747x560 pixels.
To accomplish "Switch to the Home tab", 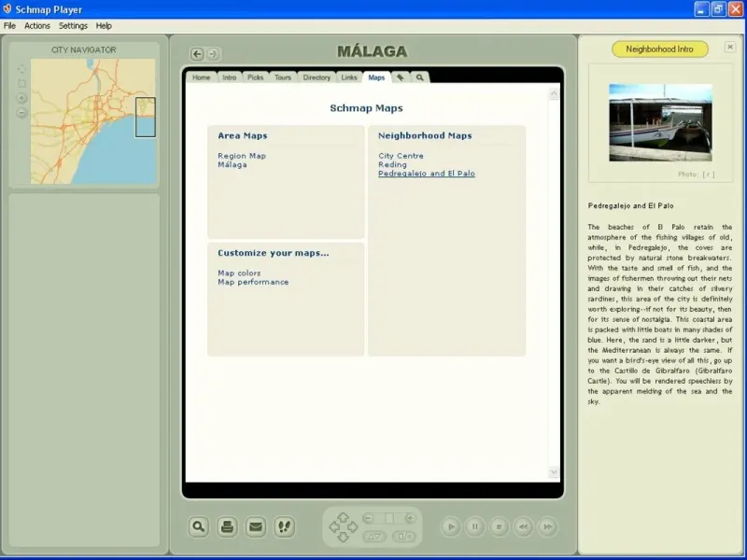I will (202, 77).
